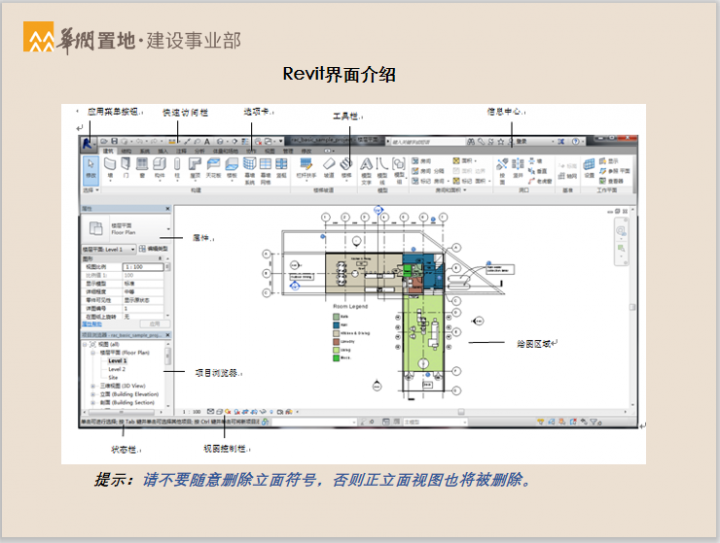This screenshot has width=720, height=543.
Task: Click the Edit Type (编辑类型) button
Action: coord(154,249)
